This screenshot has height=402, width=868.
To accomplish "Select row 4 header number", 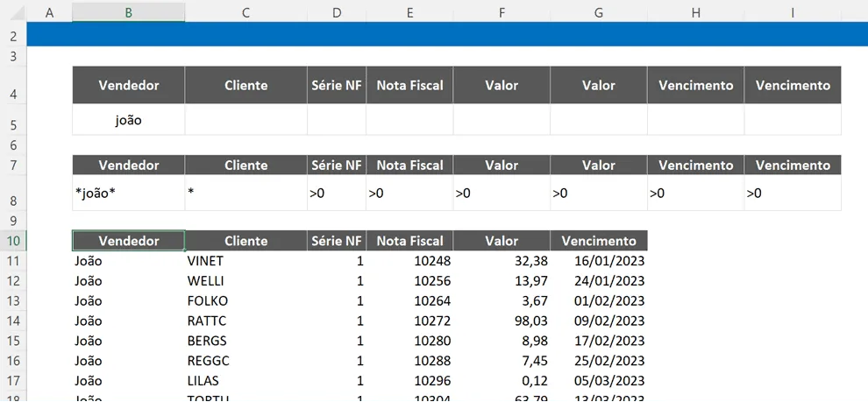I will pyautogui.click(x=13, y=85).
